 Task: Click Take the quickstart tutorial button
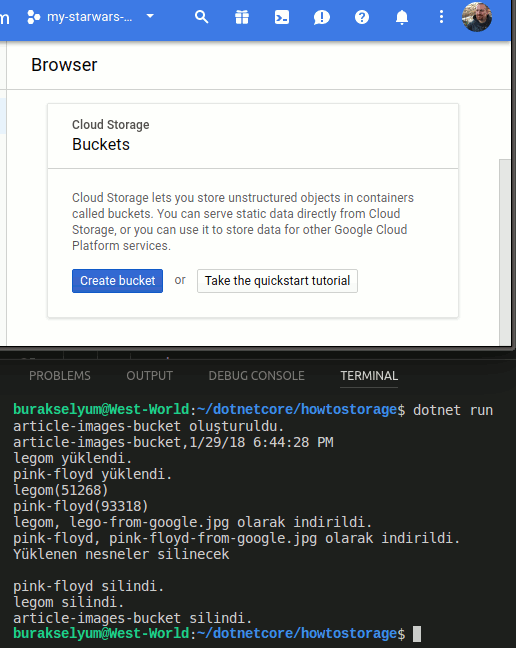[277, 281]
